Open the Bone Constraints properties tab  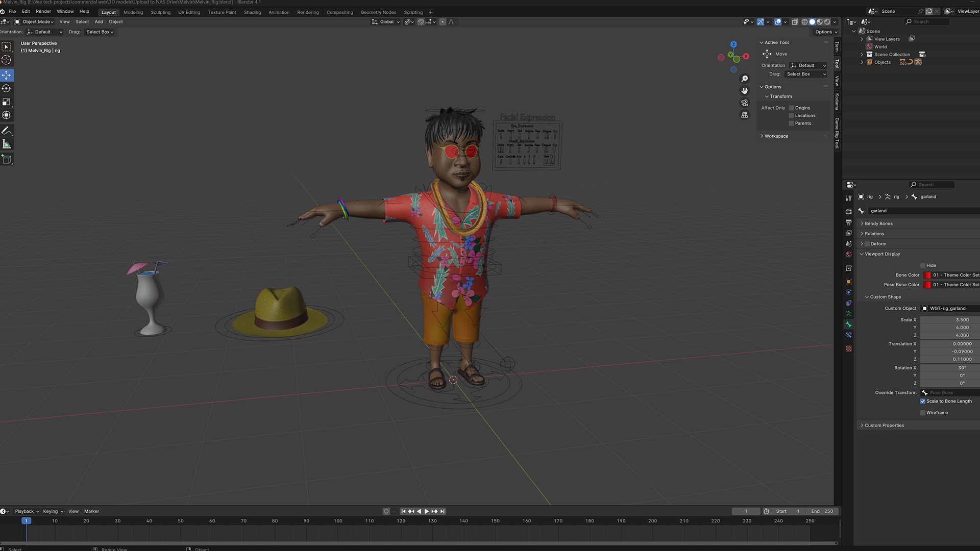tap(848, 335)
